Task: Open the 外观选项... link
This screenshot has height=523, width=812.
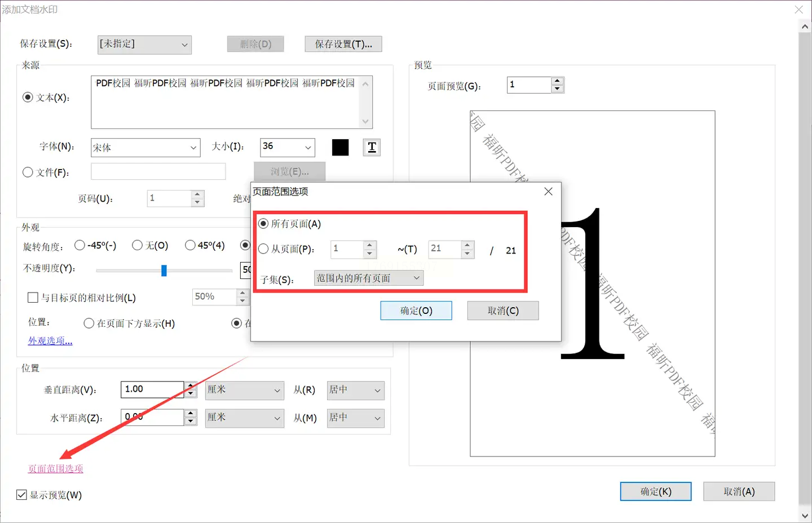Action: click(x=50, y=341)
